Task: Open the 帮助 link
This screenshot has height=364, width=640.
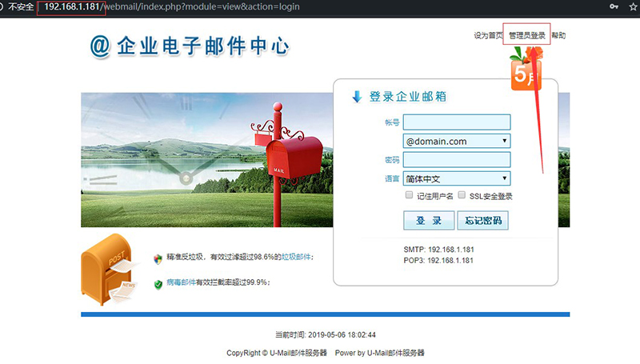Action: tap(558, 36)
